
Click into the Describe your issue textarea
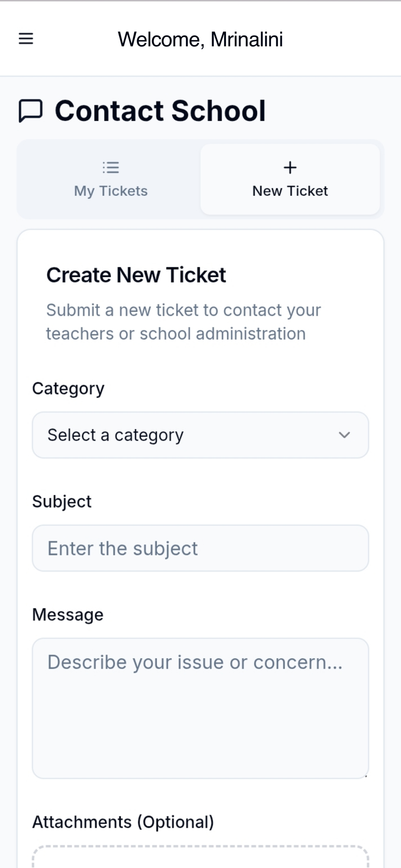click(x=200, y=708)
